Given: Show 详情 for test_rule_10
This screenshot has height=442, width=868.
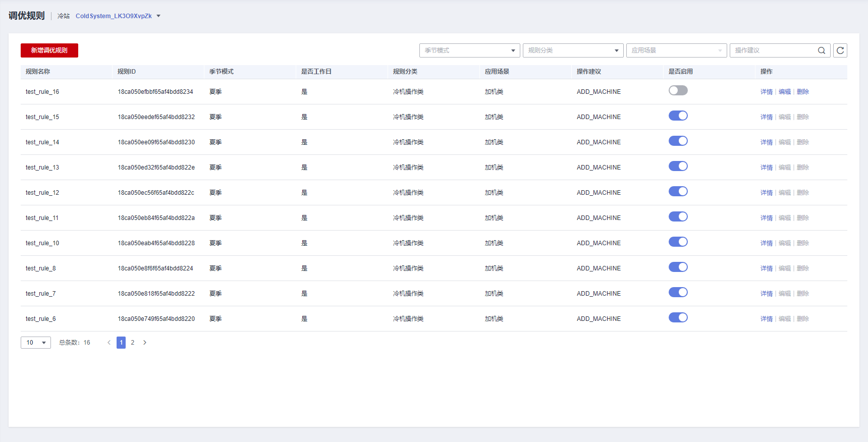Looking at the screenshot, I should (x=767, y=243).
